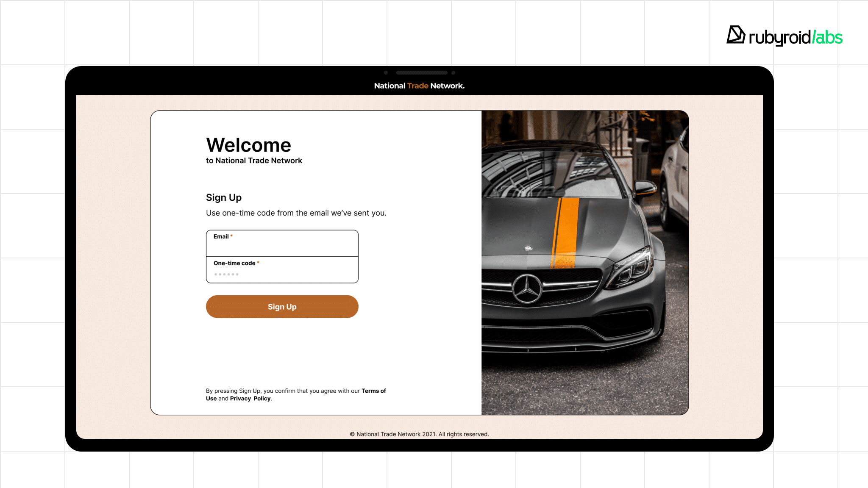Click the tablet front camera dot left of the speaker

pyautogui.click(x=386, y=73)
